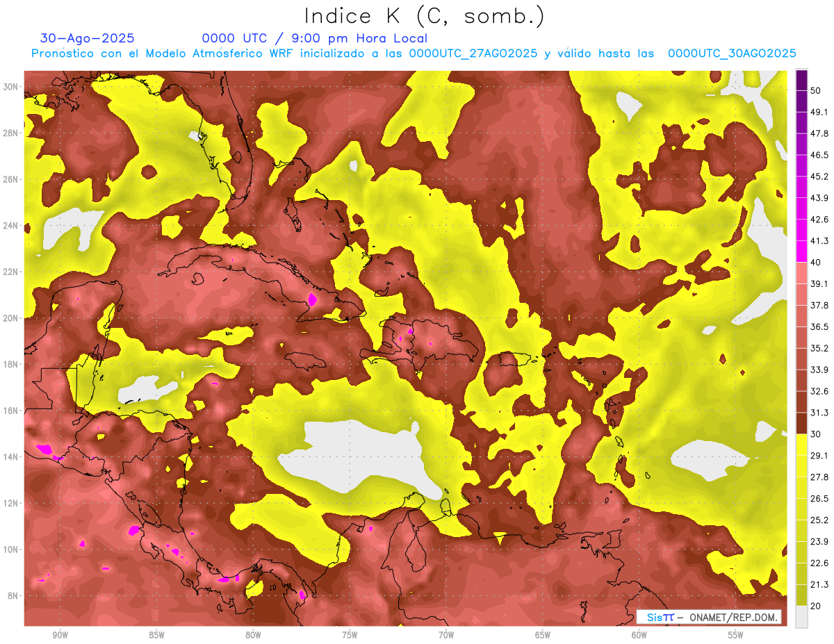Click the '55W' longitude label
The width and height of the screenshot is (834, 644).
click(736, 635)
